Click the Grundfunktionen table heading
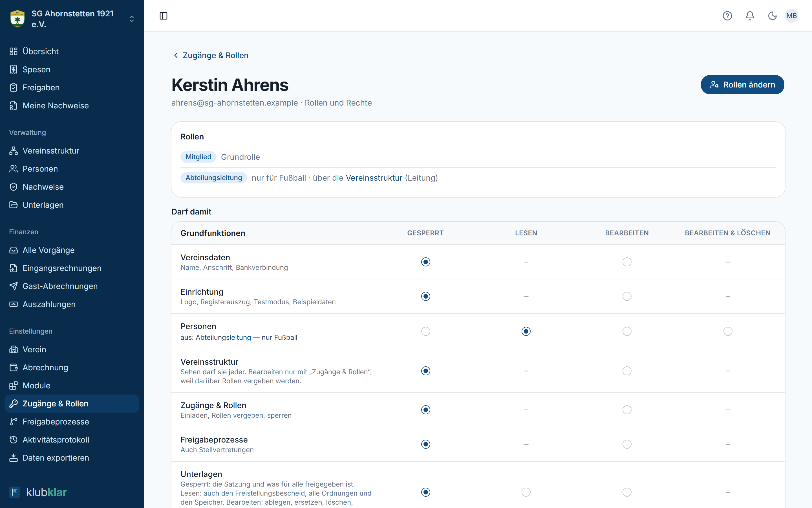This screenshot has height=508, width=812. (213, 233)
